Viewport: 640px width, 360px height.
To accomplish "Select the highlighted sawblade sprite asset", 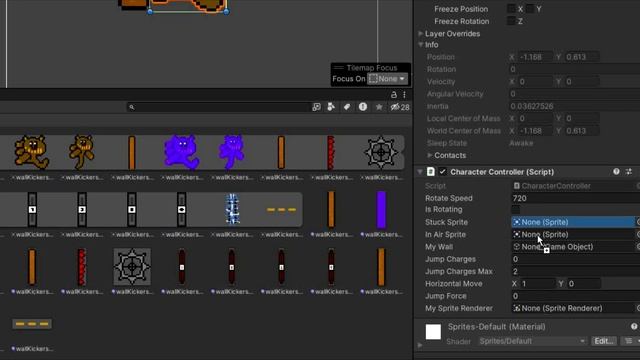I will [132, 267].
